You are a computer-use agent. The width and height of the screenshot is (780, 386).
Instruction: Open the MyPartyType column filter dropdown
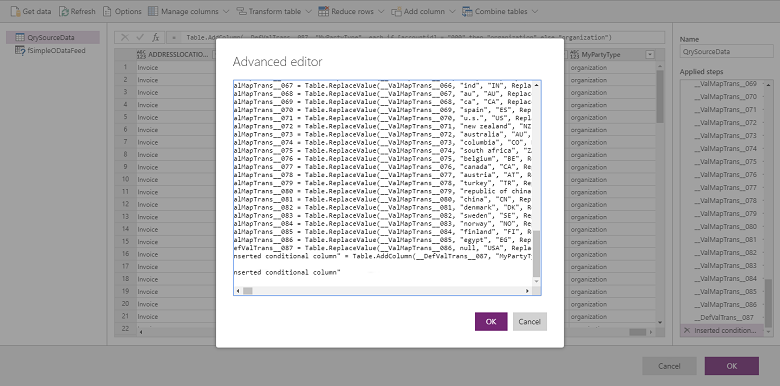[650, 55]
